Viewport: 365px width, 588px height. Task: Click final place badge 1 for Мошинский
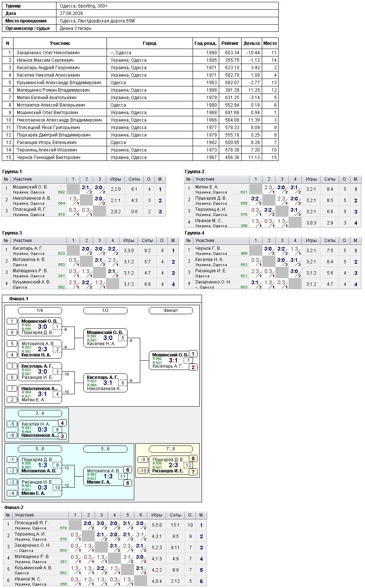[193, 354]
